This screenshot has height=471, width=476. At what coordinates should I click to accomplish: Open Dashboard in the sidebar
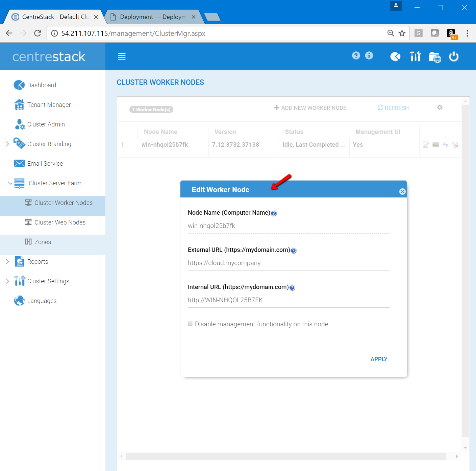42,85
